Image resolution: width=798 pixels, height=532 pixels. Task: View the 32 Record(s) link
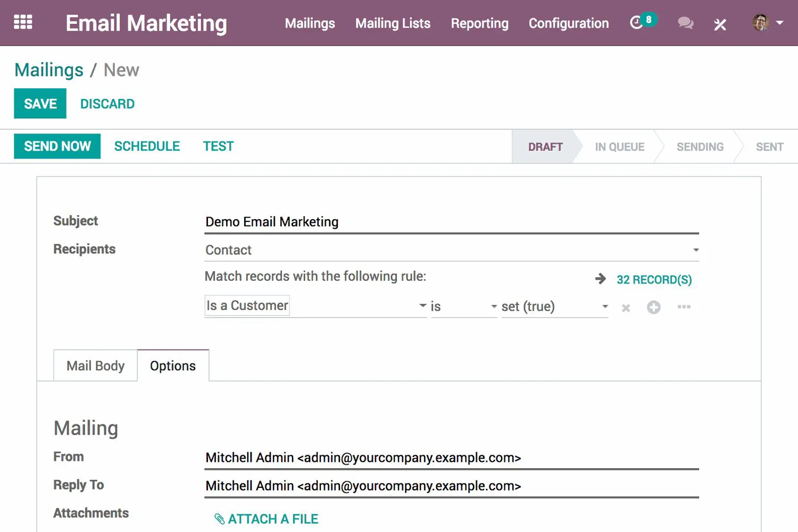(654, 280)
